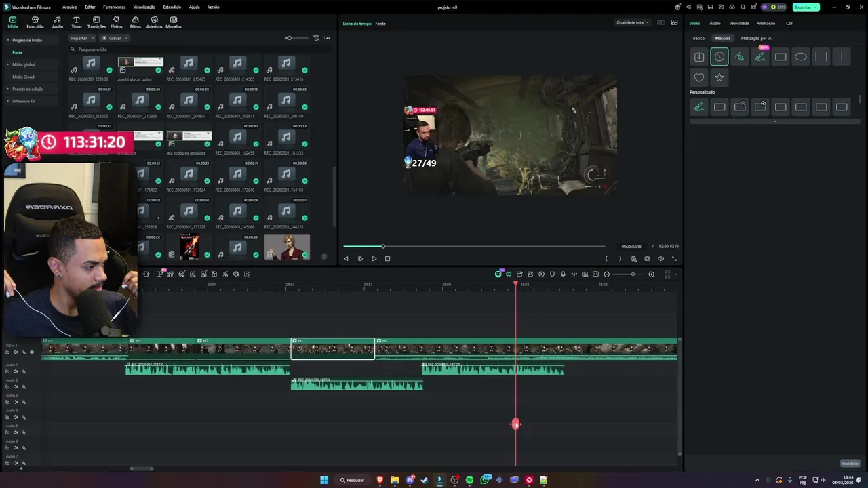Image resolution: width=868 pixels, height=488 pixels.
Task: Mute the Audio 2 track
Action: click(16, 387)
